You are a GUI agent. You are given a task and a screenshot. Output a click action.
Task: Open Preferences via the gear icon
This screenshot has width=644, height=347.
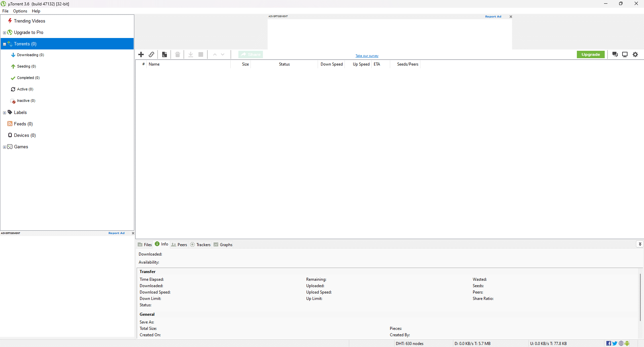(635, 54)
